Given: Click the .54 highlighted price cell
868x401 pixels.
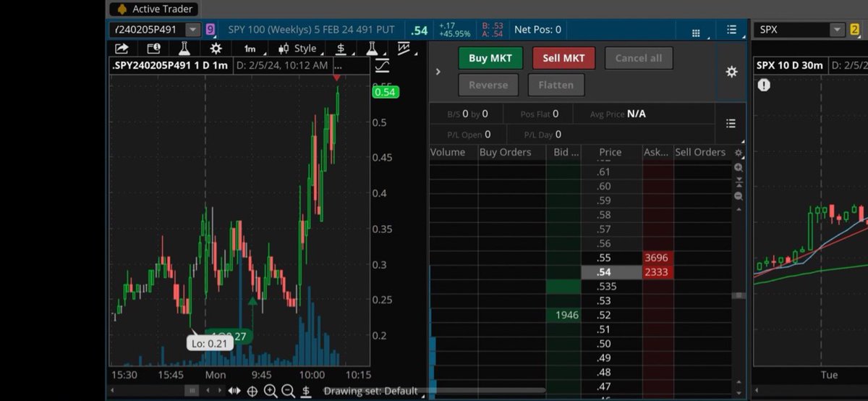Looking at the screenshot, I should coord(611,272).
